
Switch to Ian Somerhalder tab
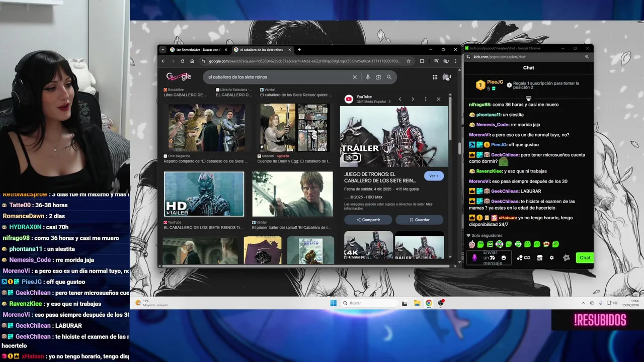click(x=198, y=50)
